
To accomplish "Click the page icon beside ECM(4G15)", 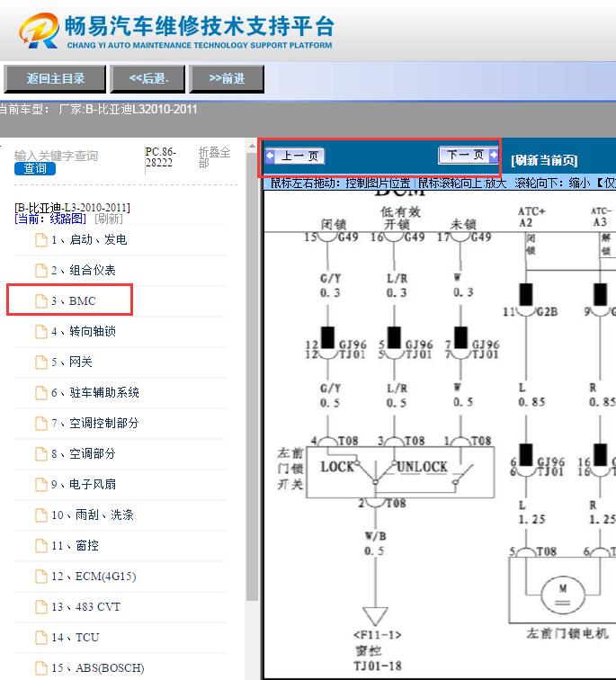I will point(41,577).
